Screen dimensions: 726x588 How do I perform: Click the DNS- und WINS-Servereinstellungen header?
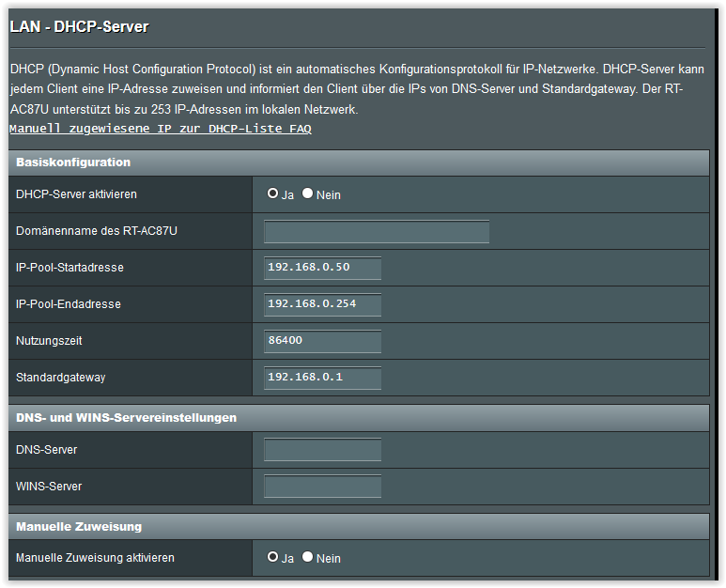point(359,418)
